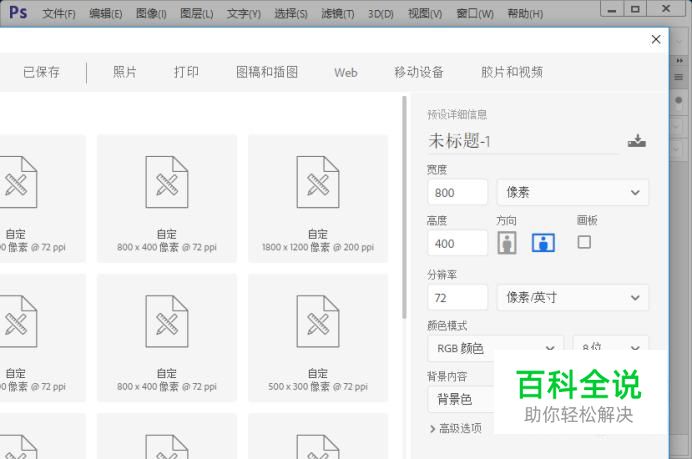The width and height of the screenshot is (692, 459).
Task: Switch to the 照片 tab
Action: [125, 72]
